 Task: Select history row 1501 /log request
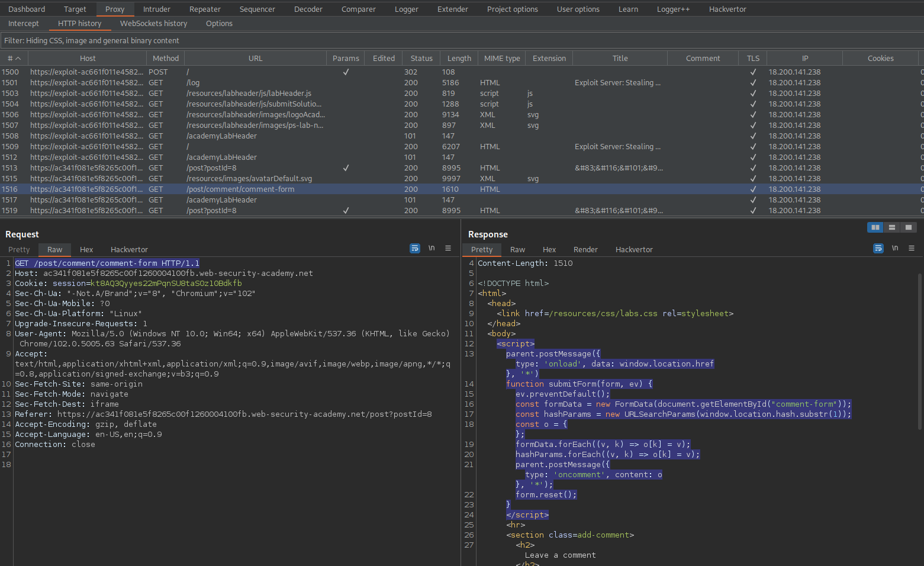[x=462, y=82]
